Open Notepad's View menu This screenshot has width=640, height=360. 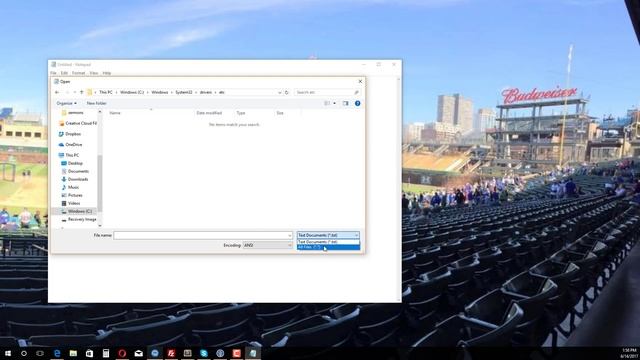coord(94,73)
